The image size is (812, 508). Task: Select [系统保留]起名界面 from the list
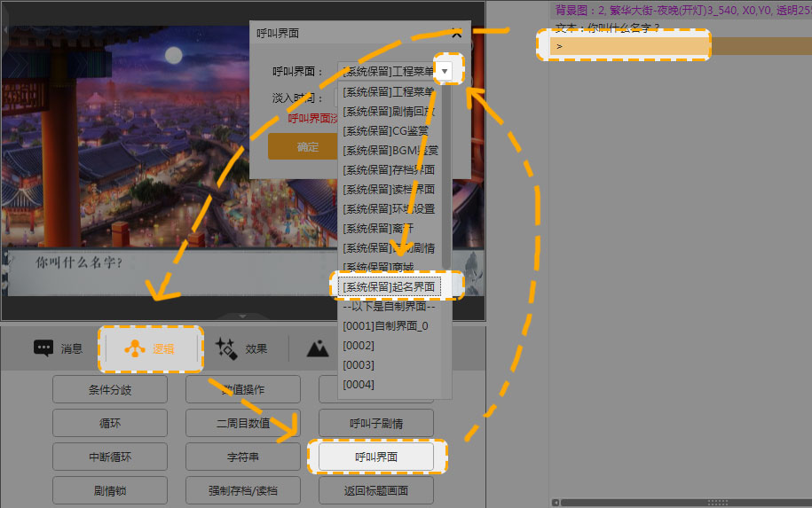[x=390, y=286]
